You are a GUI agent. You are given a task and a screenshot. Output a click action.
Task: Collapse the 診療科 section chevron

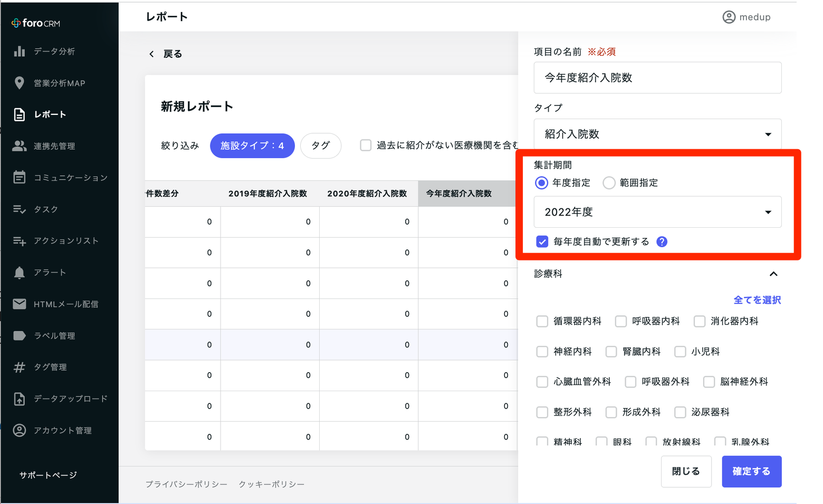773,274
